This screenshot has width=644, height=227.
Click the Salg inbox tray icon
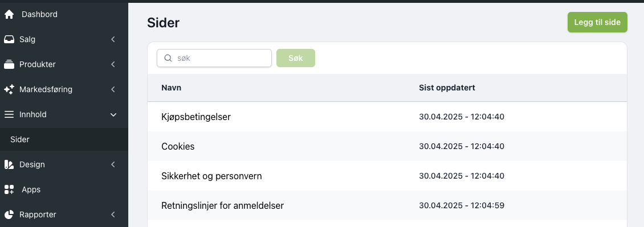(9, 39)
